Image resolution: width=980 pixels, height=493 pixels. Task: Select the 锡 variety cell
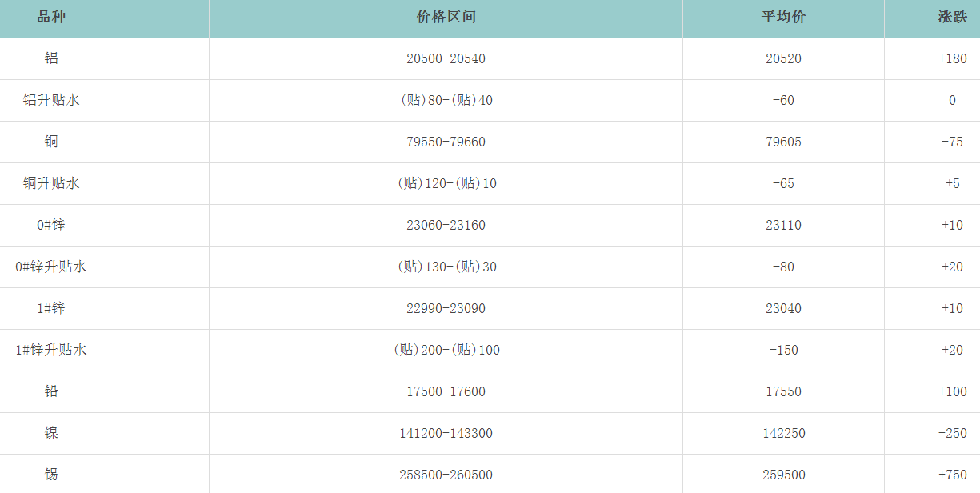point(51,475)
